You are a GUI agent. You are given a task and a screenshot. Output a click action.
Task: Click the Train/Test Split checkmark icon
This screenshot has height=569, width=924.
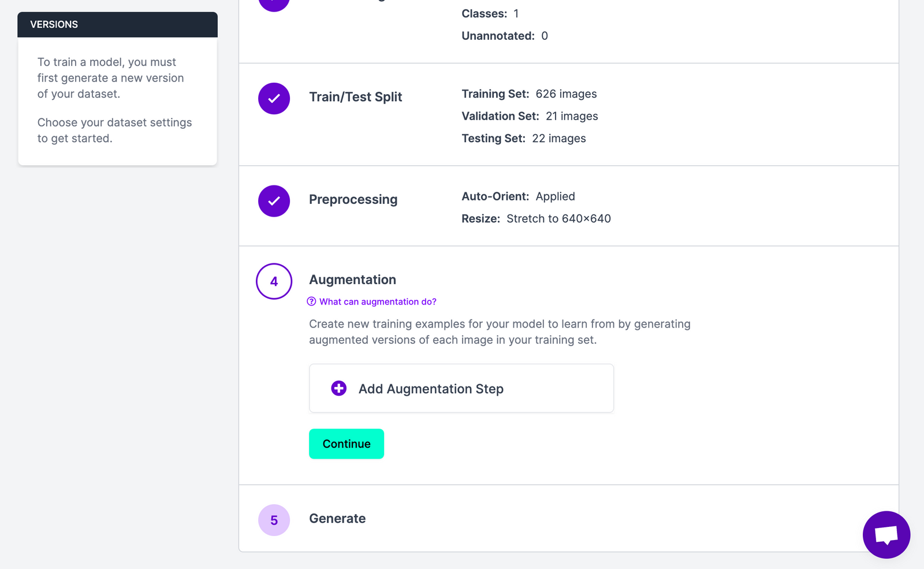274,98
